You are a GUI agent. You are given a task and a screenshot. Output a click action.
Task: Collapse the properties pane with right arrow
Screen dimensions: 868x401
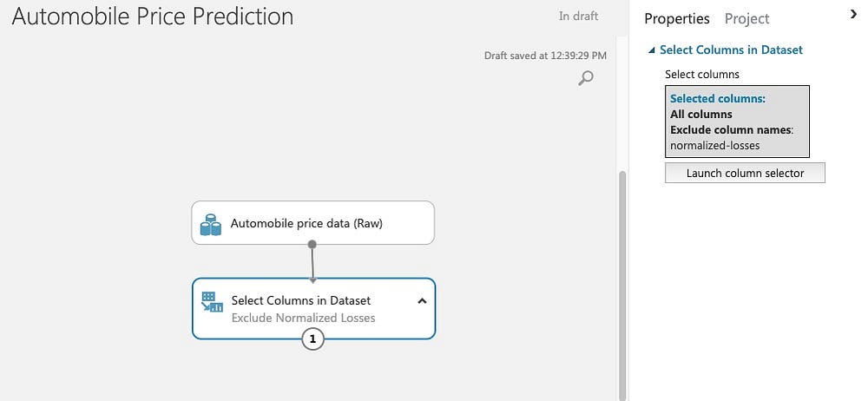point(853,16)
